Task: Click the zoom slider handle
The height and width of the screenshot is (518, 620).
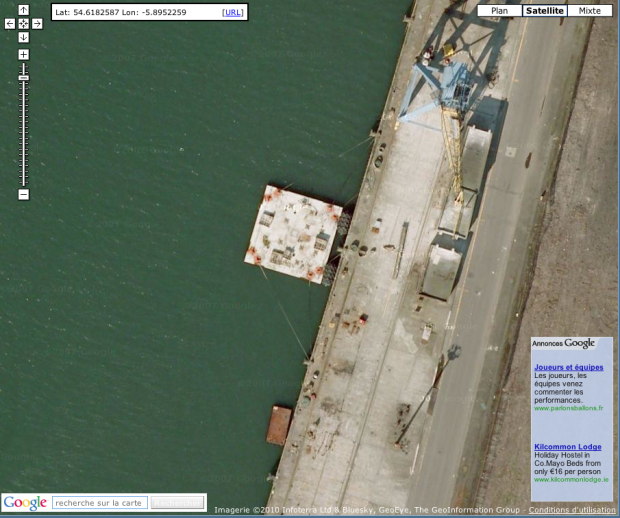Action: (x=23, y=77)
